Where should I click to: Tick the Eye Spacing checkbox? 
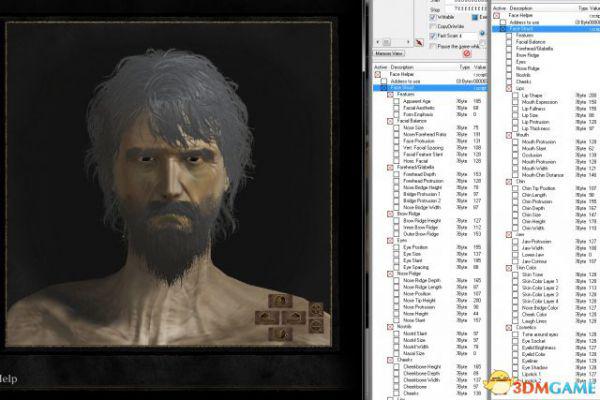point(396,267)
